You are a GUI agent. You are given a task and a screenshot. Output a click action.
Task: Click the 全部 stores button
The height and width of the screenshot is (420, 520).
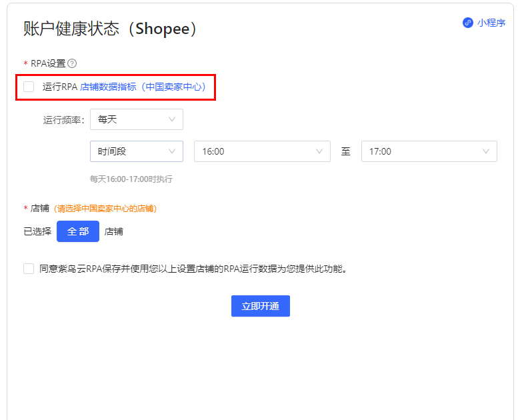(x=78, y=231)
